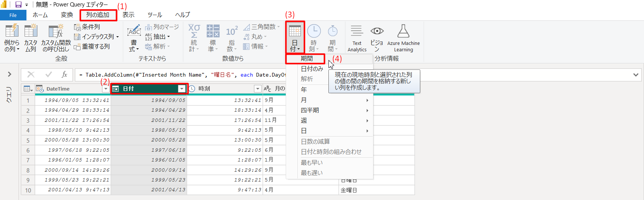The image size is (644, 200).
Task: Click the 条件列 button
Action: [87, 27]
